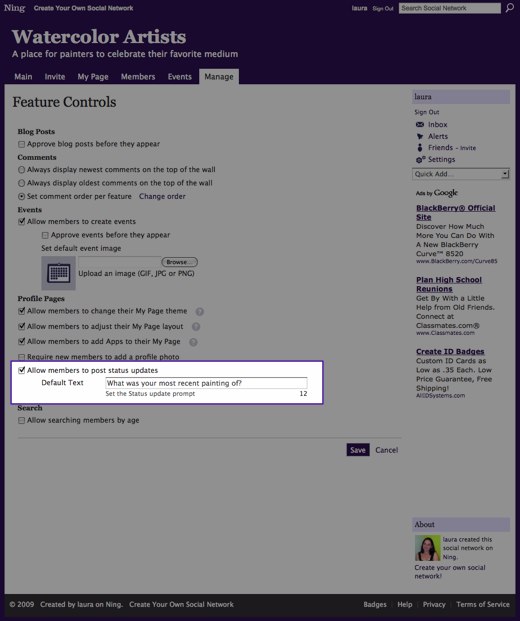Open the Inbox envelope icon

click(x=420, y=124)
